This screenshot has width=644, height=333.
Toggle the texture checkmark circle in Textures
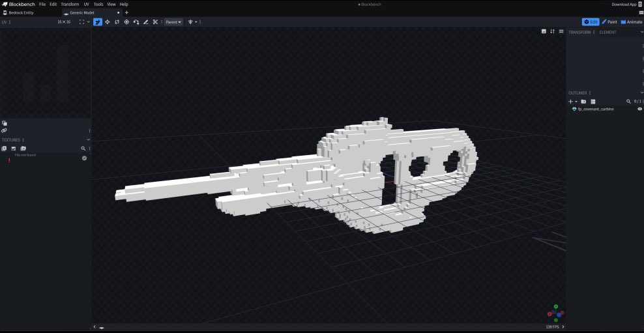tap(84, 158)
